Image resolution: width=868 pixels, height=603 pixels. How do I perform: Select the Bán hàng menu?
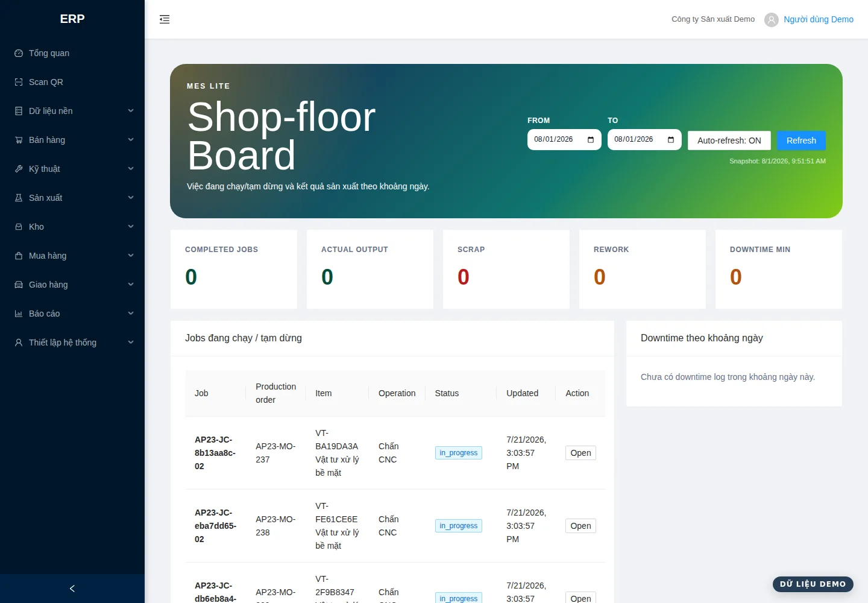(x=72, y=140)
